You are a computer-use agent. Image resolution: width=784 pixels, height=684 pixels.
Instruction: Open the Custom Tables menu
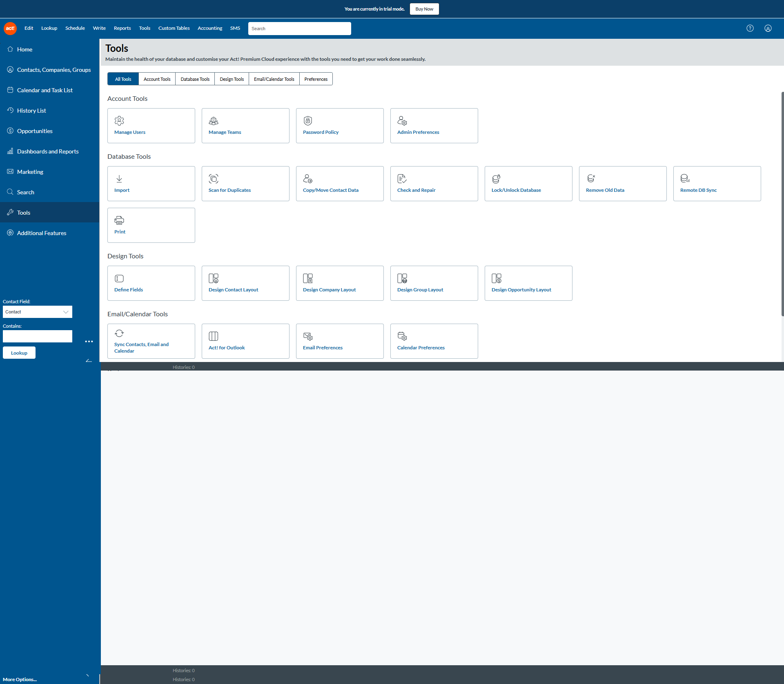click(174, 28)
